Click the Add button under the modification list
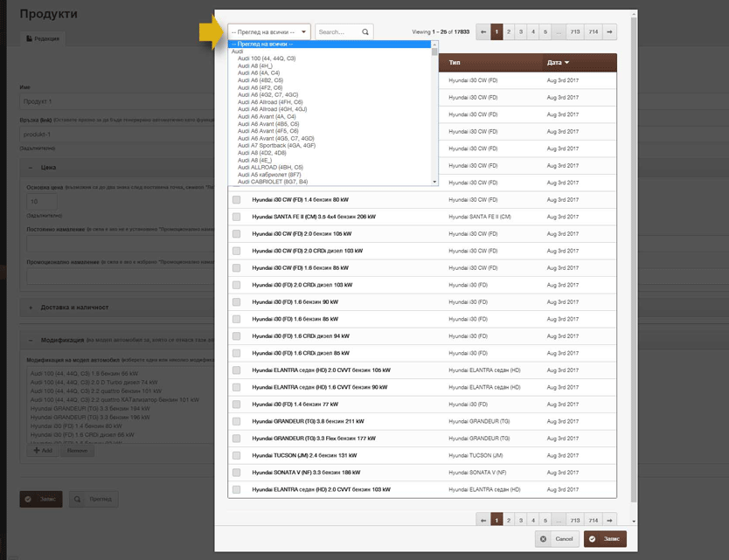Image resolution: width=729 pixels, height=560 pixels. coord(43,451)
